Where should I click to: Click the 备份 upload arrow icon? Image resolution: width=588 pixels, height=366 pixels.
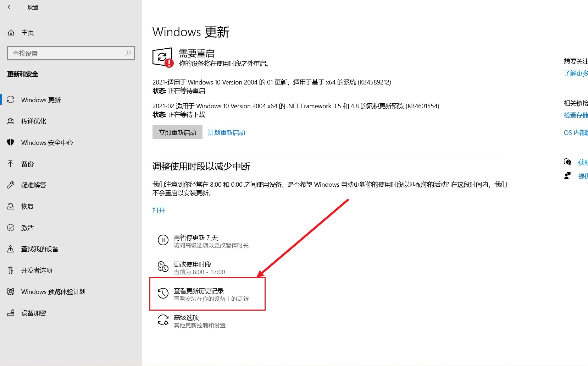[11, 164]
